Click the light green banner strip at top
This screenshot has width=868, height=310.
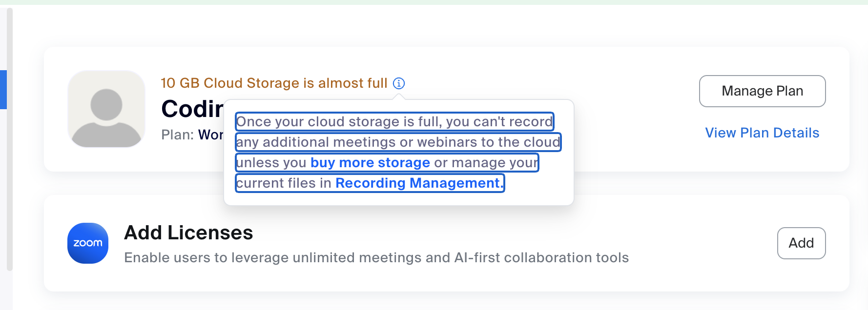pos(434,2)
